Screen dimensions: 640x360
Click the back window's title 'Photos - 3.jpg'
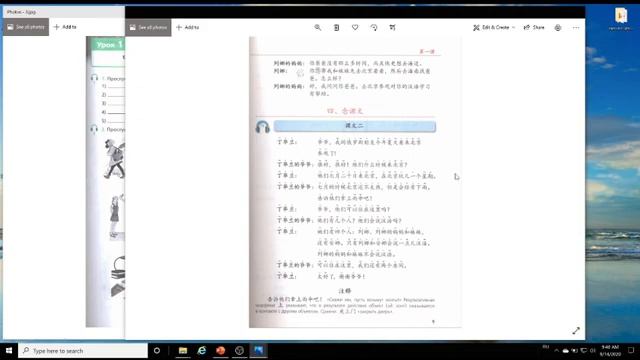(x=21, y=12)
